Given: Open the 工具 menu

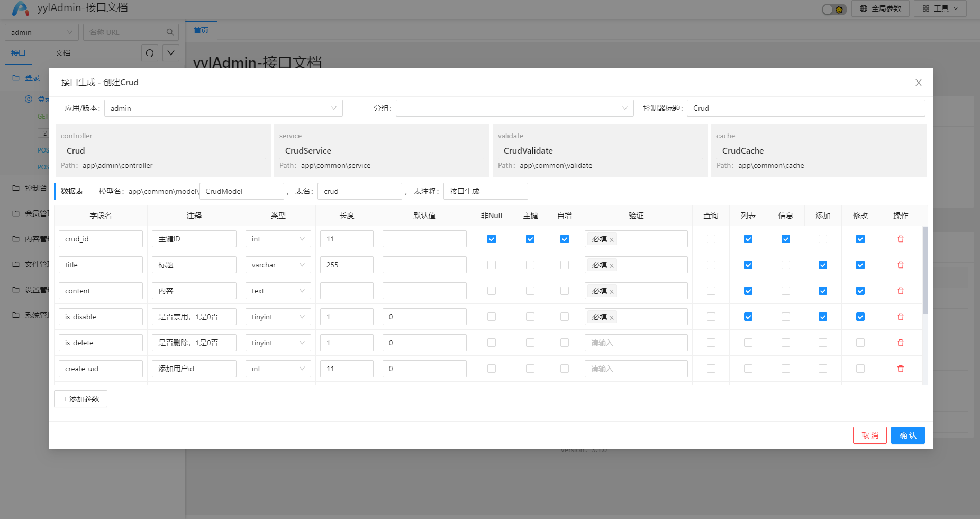Looking at the screenshot, I should (x=940, y=8).
